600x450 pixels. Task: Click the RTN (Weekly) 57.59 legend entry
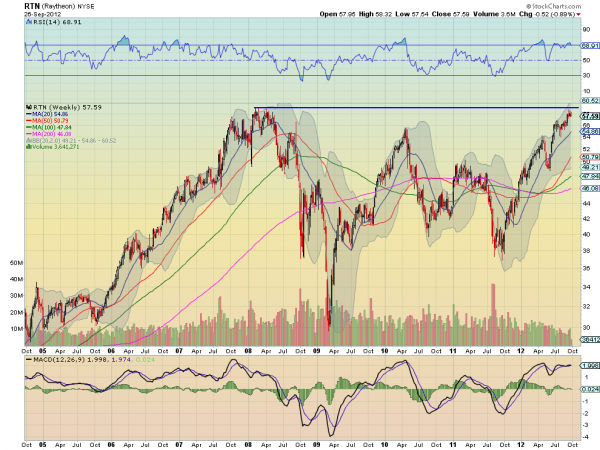pyautogui.click(x=64, y=108)
